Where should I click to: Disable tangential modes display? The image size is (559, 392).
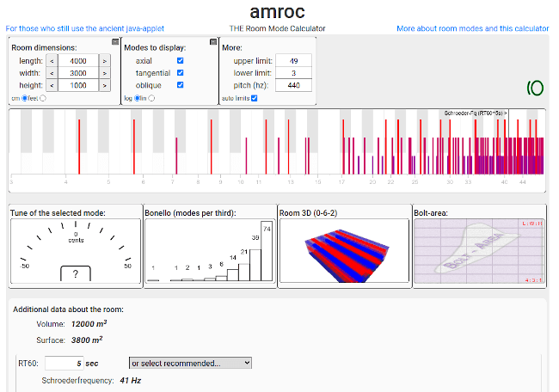tap(180, 73)
